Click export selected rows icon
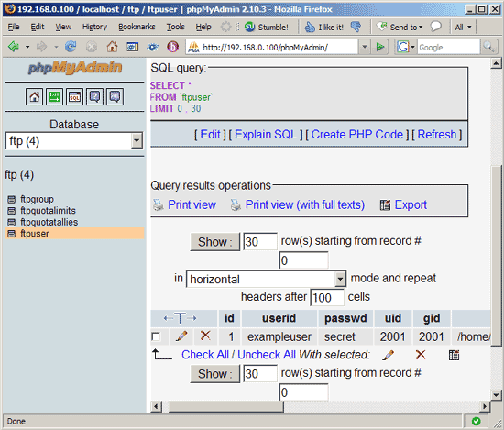This screenshot has height=430, width=504. click(x=454, y=355)
